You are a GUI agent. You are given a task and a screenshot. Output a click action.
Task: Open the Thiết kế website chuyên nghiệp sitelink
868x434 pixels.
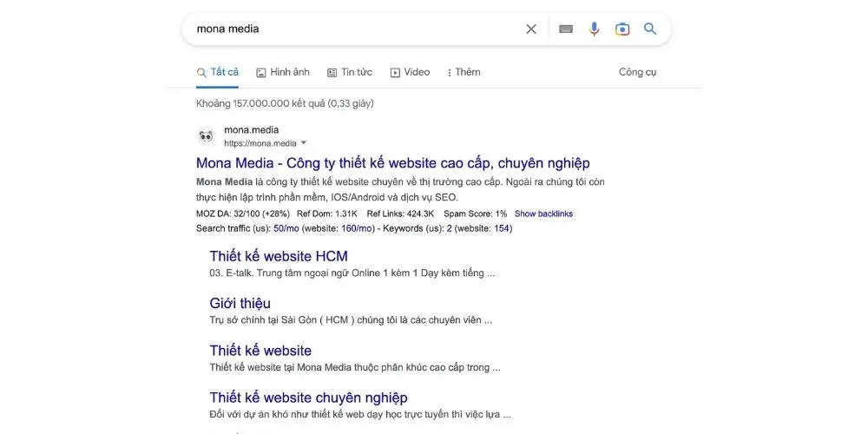click(308, 398)
